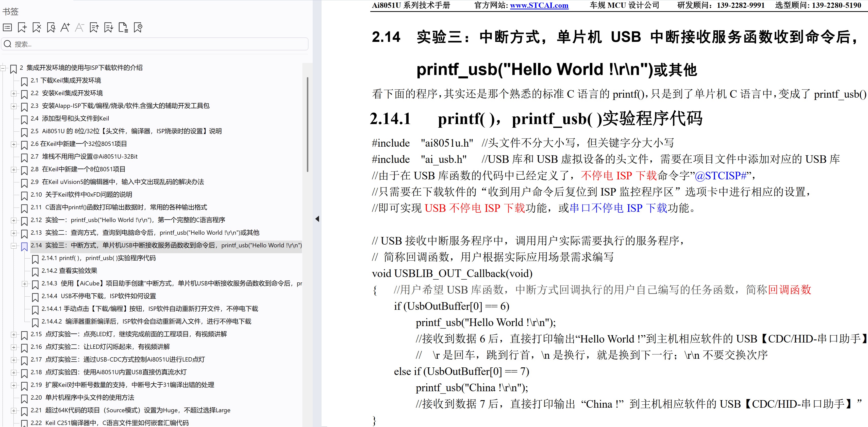868x427 pixels.
Task: Click bookmark icon beside 2.10 关于Keil软件中0xFD
Action: tap(24, 196)
